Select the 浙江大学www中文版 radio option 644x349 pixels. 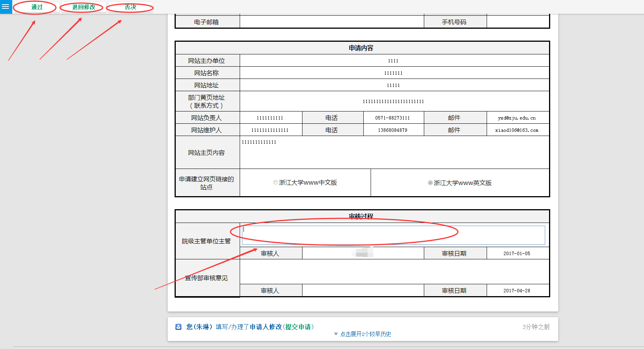coord(276,183)
